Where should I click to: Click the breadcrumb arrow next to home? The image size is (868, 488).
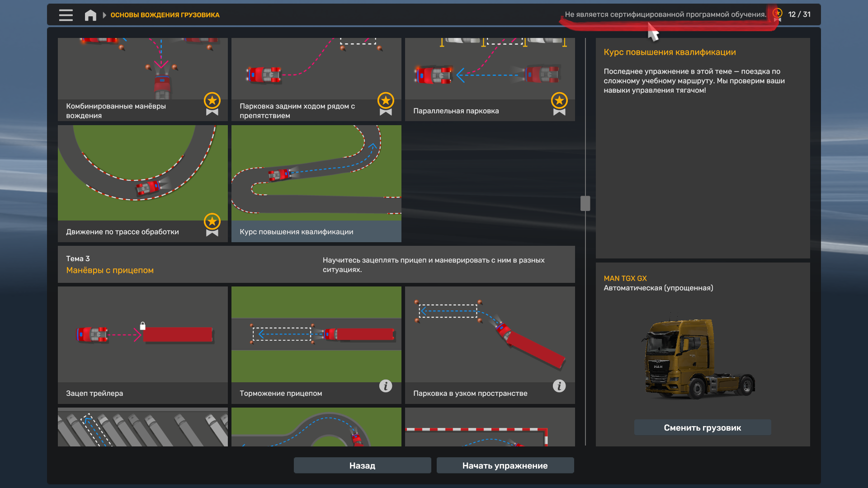104,15
